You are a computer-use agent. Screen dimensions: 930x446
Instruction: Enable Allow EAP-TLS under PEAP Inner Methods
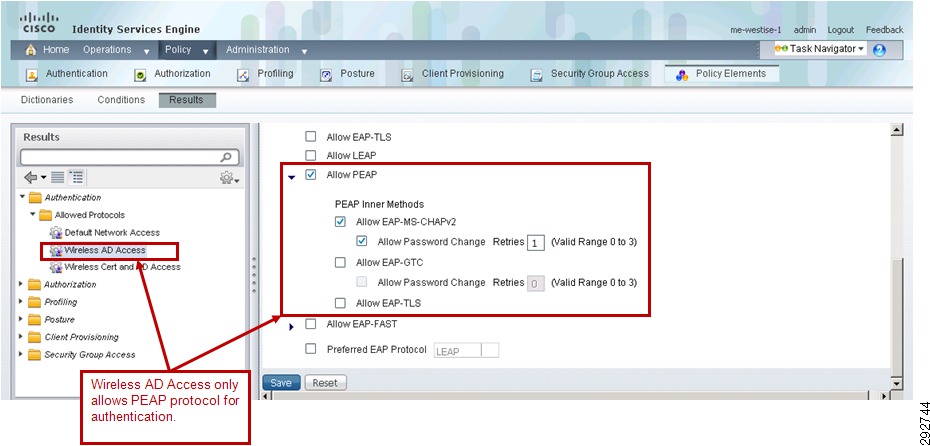tap(340, 303)
